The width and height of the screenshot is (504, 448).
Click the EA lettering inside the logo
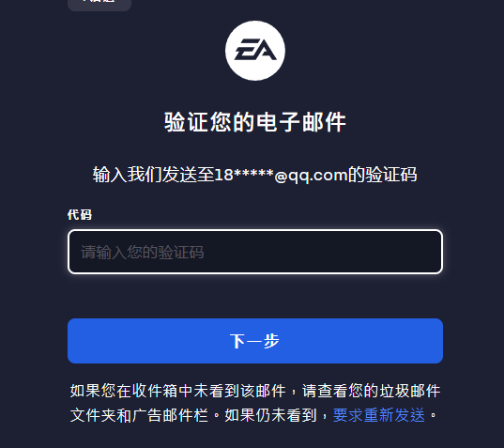point(255,50)
